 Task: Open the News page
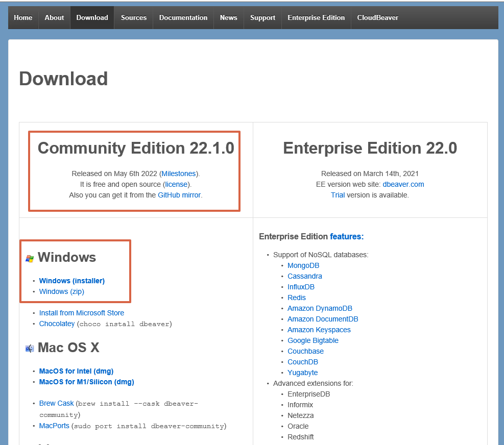[x=229, y=18]
